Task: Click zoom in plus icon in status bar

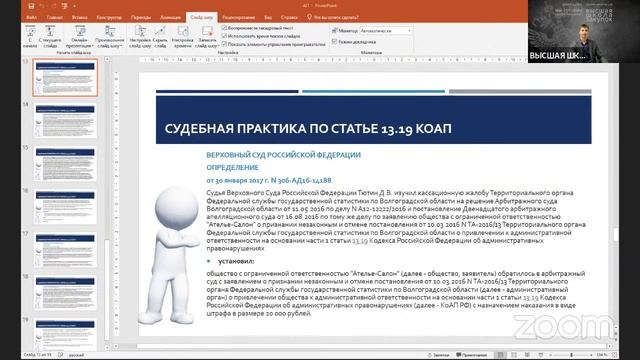Action: pos(591,355)
